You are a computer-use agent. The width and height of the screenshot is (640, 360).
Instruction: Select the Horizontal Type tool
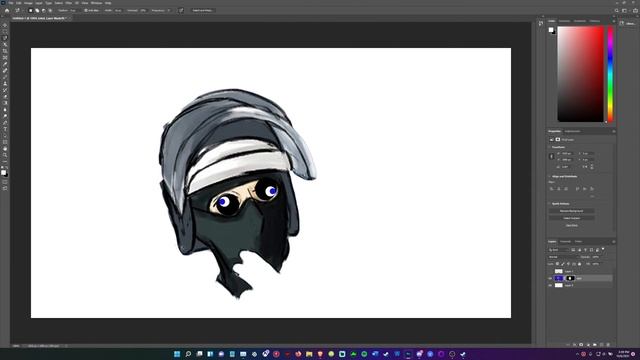click(x=5, y=129)
